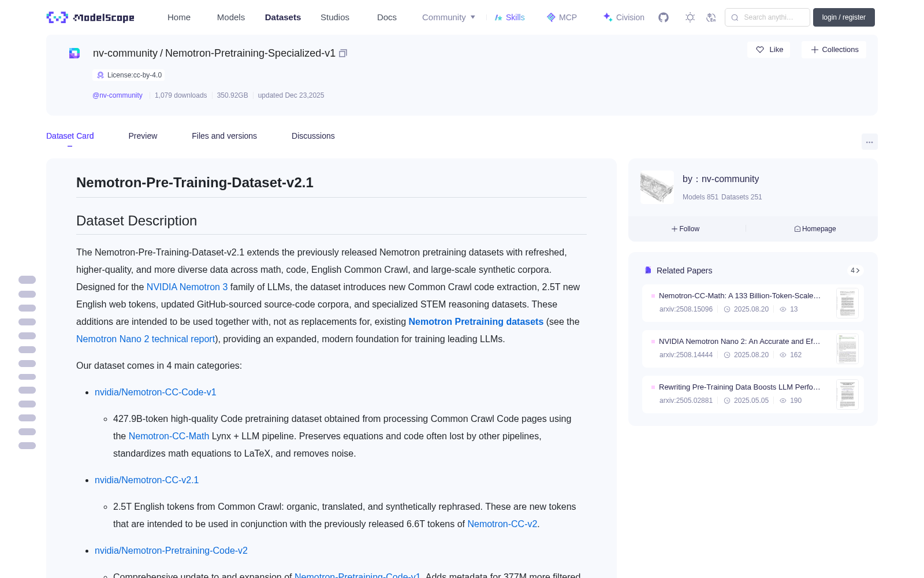
Task: Expand the Related Papers list arrow
Action: [x=855, y=271]
